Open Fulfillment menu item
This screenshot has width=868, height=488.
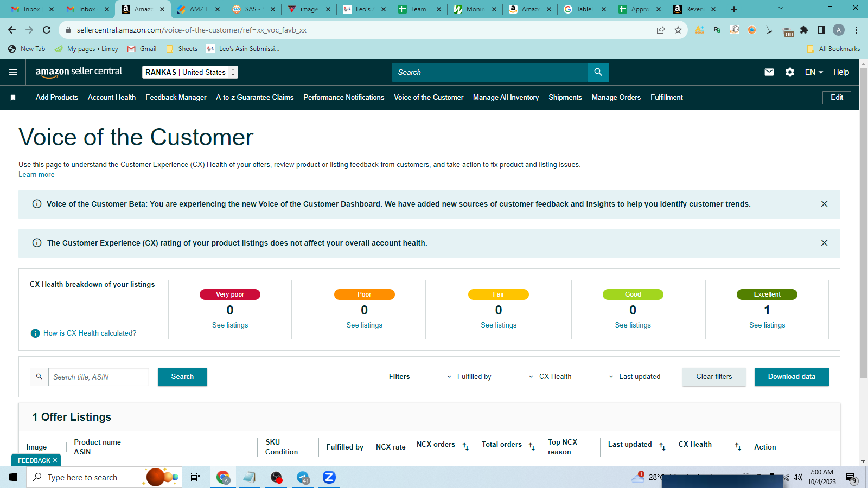tap(667, 98)
